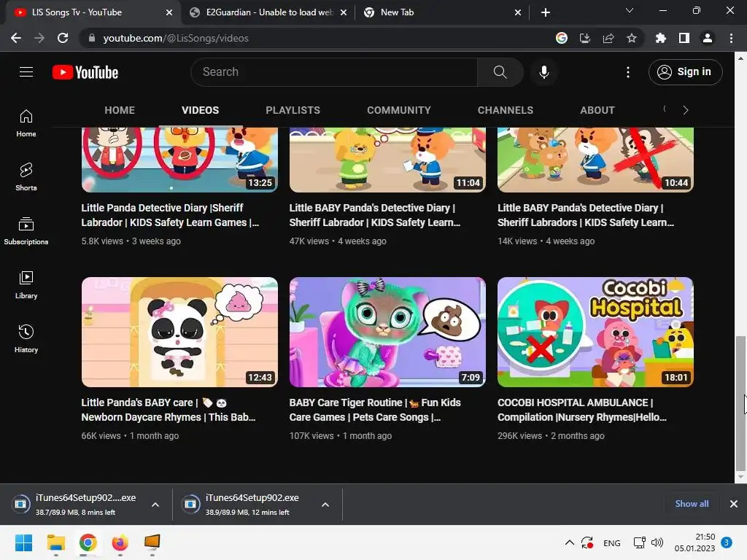Start voice search with microphone icon
This screenshot has width=747, height=560.
543,72
